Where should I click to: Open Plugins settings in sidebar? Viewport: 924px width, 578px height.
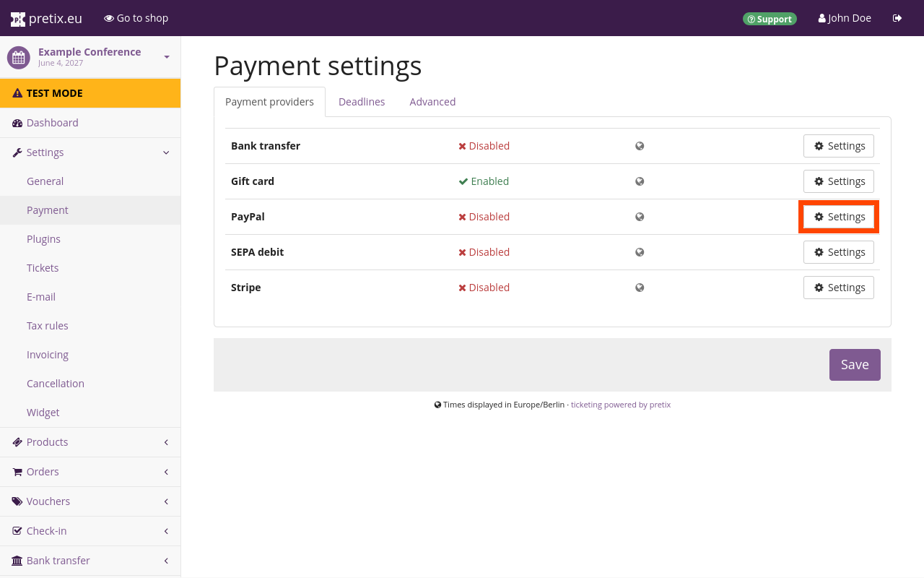click(x=90, y=239)
